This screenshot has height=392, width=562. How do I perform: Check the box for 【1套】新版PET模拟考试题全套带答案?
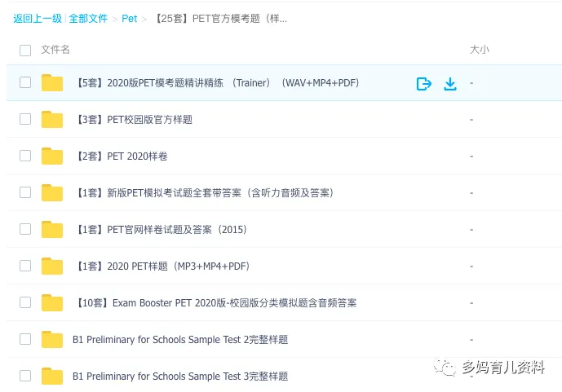click(x=25, y=192)
